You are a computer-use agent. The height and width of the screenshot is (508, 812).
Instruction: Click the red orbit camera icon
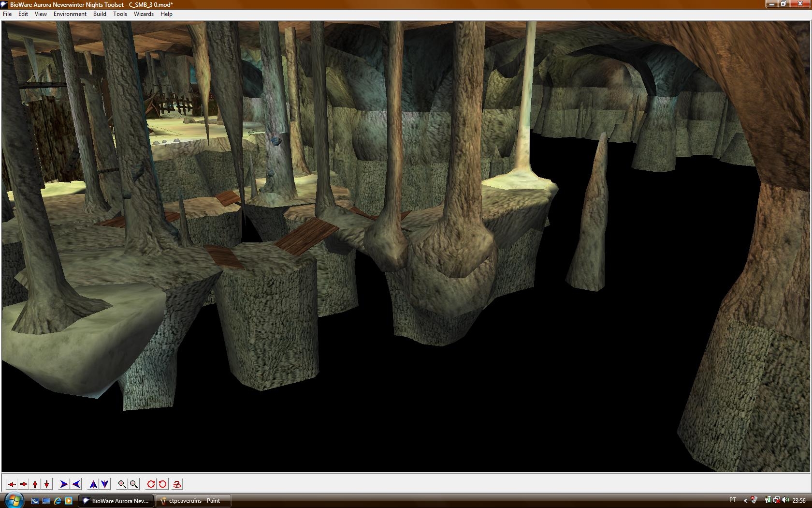click(x=177, y=484)
